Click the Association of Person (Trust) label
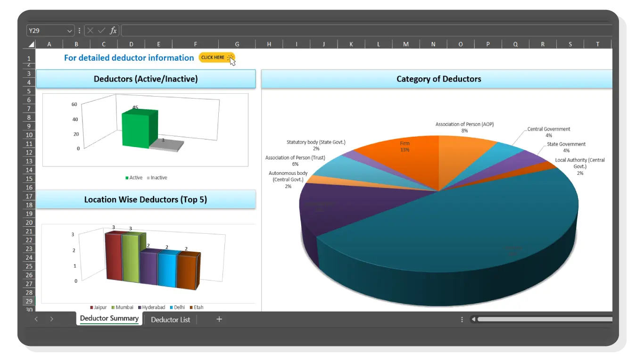 pyautogui.click(x=295, y=161)
